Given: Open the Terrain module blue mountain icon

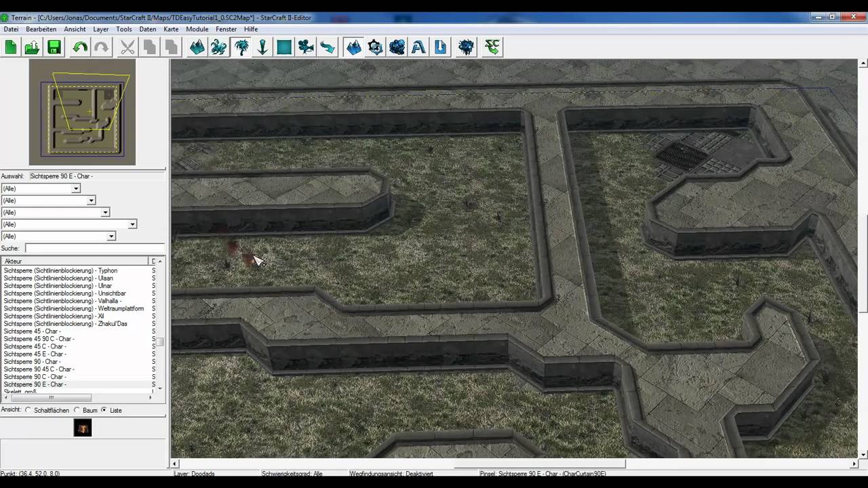Looking at the screenshot, I should [x=353, y=47].
